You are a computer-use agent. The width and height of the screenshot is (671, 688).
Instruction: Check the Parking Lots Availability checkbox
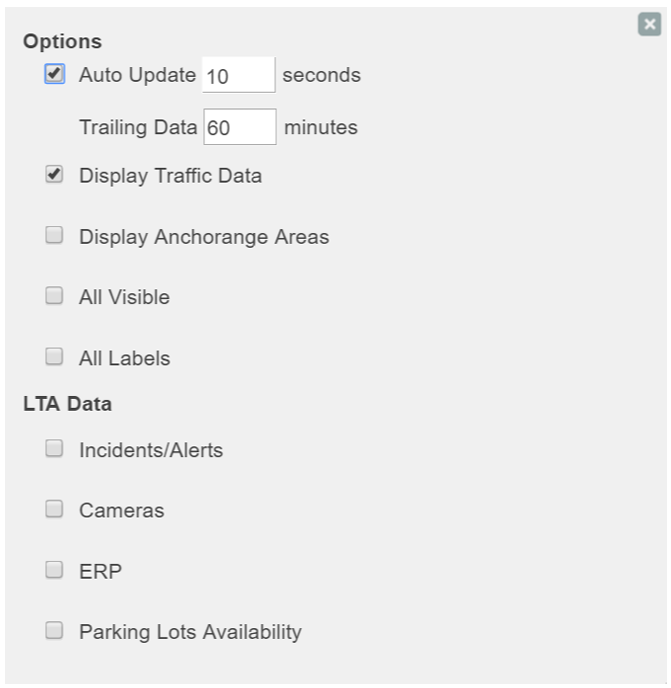55,631
